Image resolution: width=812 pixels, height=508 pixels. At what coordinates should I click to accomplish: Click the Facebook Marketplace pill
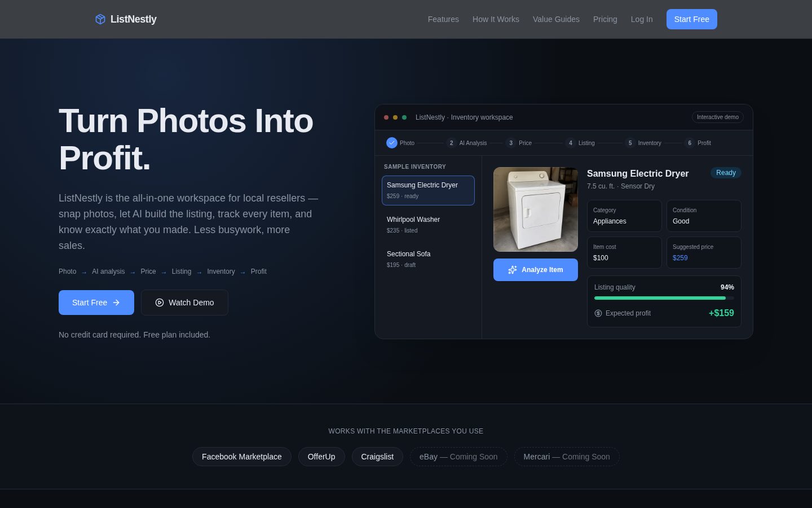tap(242, 457)
